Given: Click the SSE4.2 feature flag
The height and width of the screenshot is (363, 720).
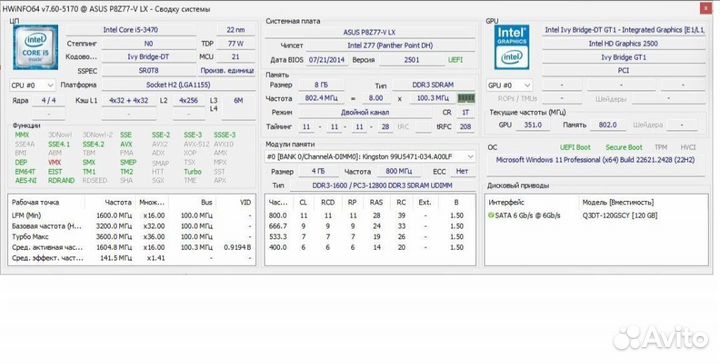Looking at the screenshot, I should click(x=94, y=144).
